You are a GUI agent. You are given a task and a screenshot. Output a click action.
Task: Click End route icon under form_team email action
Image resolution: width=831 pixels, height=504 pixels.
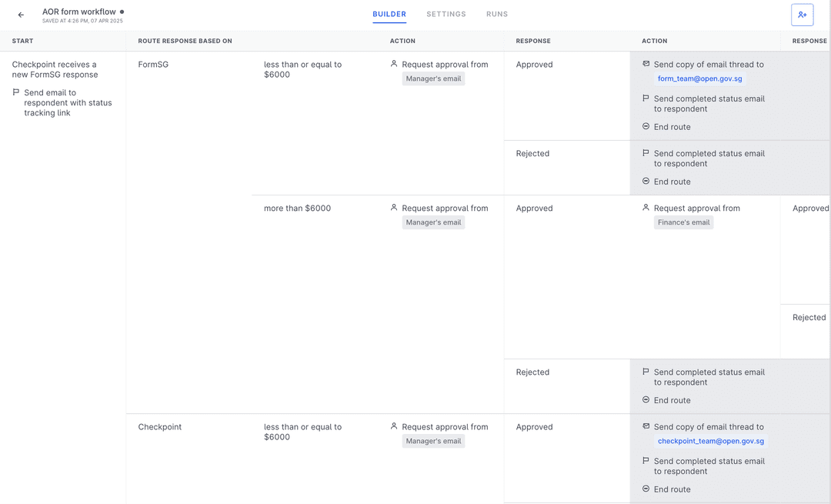(646, 126)
